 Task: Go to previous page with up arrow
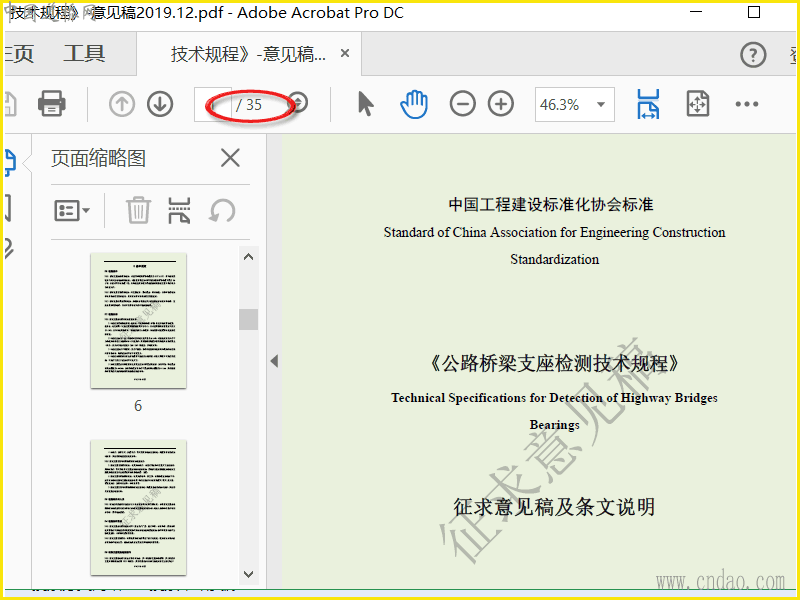click(122, 104)
